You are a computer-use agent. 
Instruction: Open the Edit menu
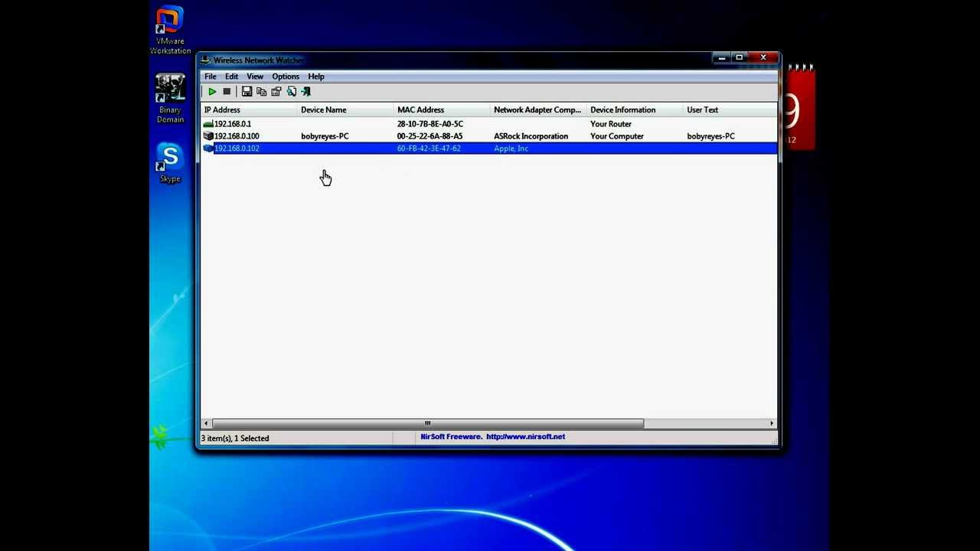pos(231,77)
